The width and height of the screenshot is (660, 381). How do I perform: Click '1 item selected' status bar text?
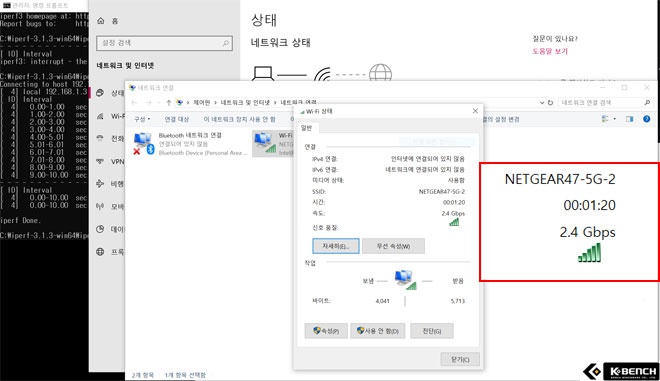(x=185, y=375)
